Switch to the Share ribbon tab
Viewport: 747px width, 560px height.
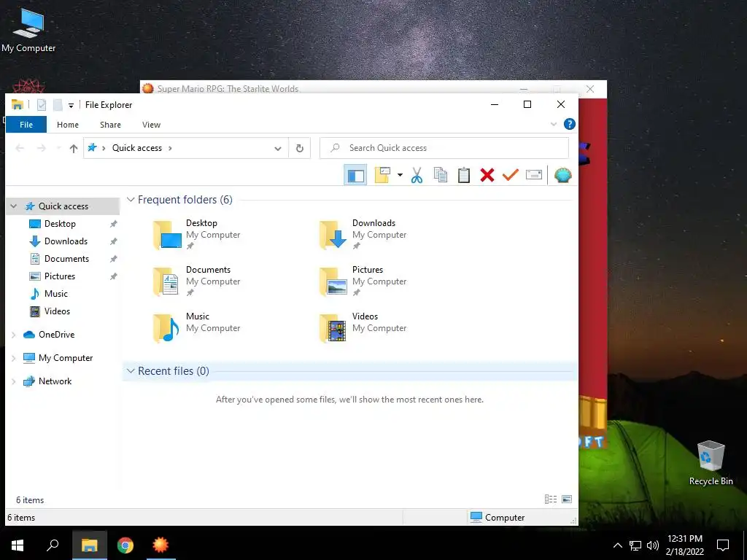(x=110, y=125)
